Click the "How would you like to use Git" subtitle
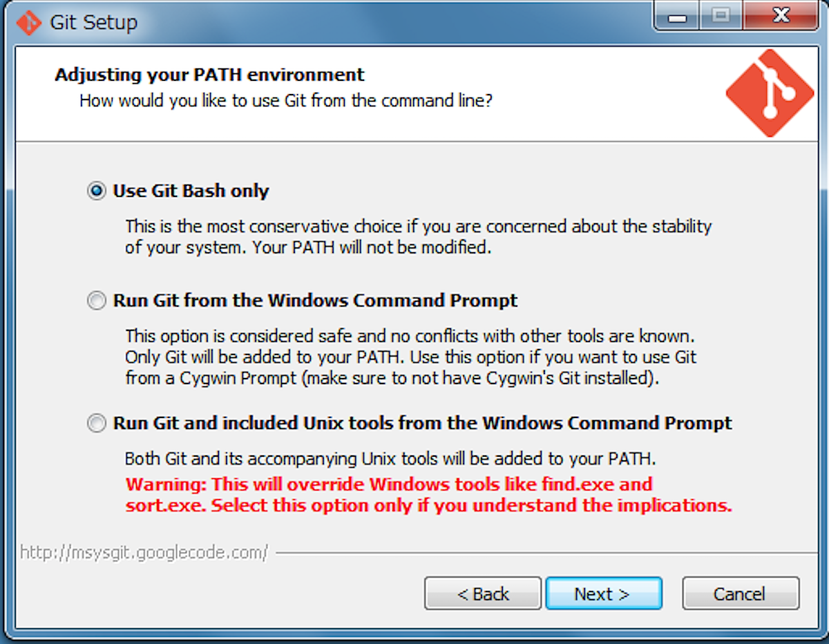Image resolution: width=829 pixels, height=644 pixels. click(x=286, y=101)
